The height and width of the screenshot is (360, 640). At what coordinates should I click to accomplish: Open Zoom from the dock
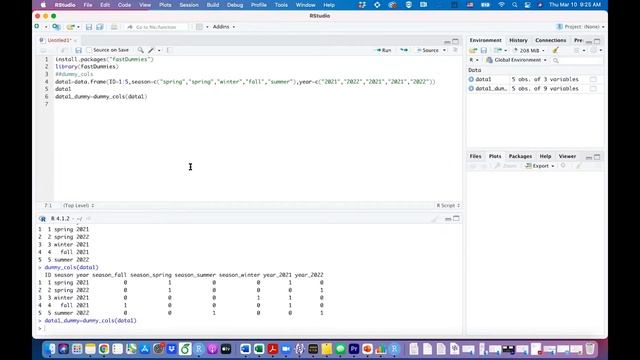pyautogui.click(x=286, y=349)
